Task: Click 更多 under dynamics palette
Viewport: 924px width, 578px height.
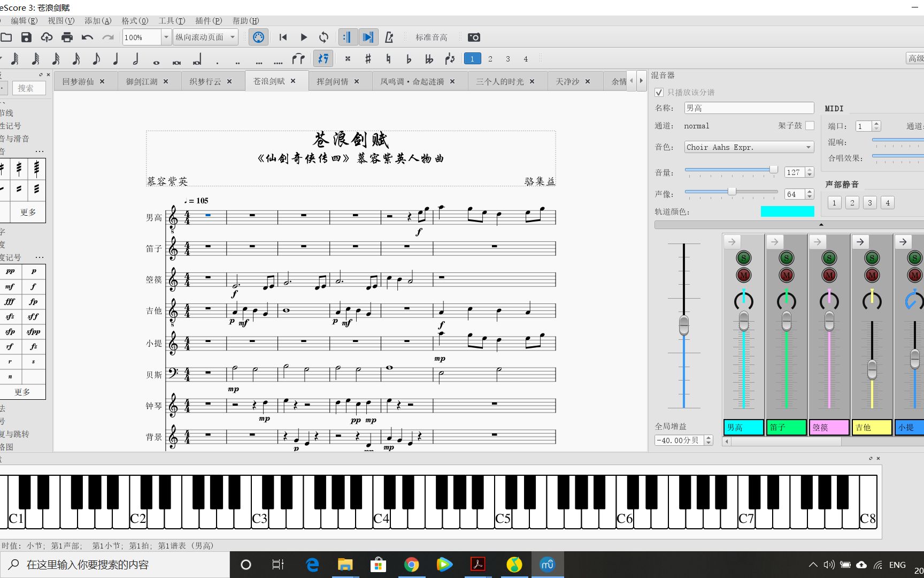Action: (x=22, y=392)
